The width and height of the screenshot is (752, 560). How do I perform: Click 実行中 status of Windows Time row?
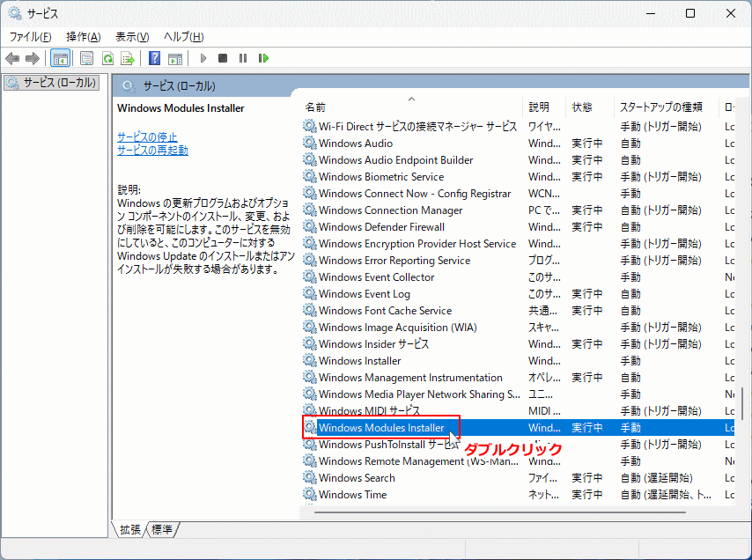tap(587, 494)
